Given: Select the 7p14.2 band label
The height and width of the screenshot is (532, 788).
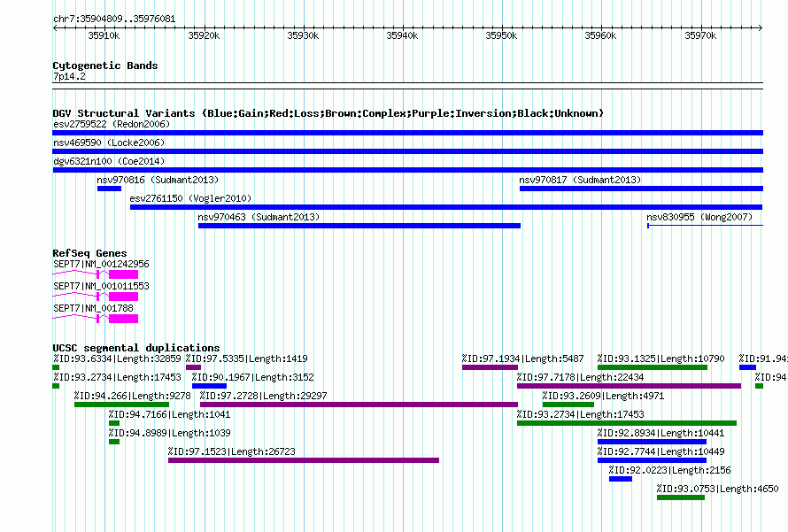Looking at the screenshot, I should point(69,77).
